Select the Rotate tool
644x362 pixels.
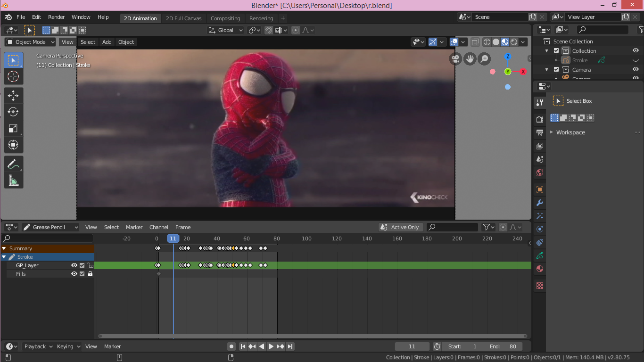tap(13, 112)
